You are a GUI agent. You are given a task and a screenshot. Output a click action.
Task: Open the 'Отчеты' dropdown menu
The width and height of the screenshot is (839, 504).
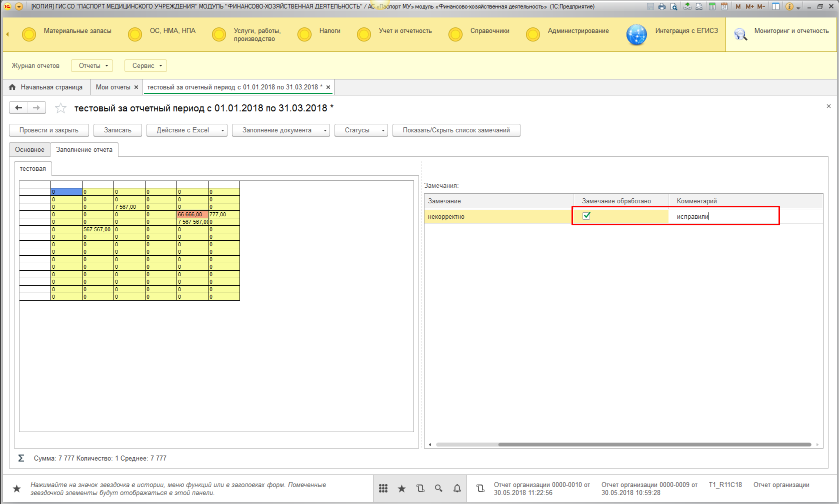click(92, 66)
